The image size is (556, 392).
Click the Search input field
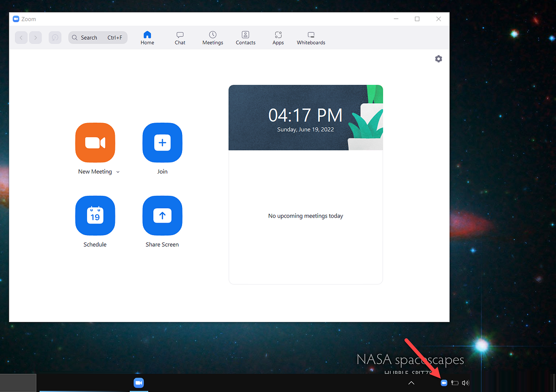[x=98, y=37]
